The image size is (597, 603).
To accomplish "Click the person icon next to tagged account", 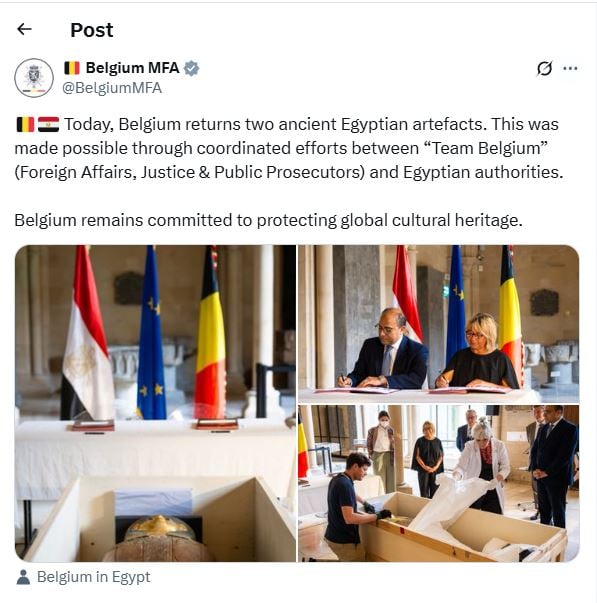I will [x=23, y=577].
